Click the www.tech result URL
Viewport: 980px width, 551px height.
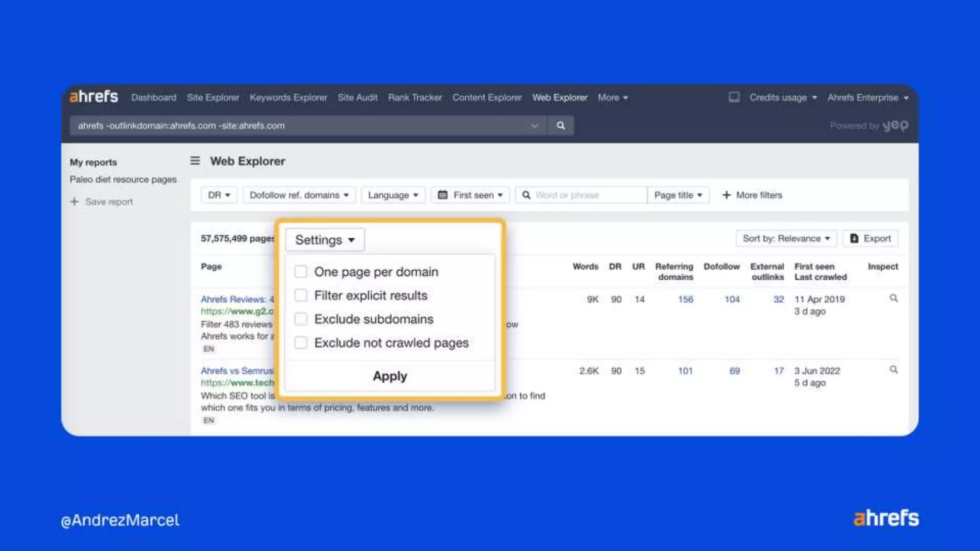coord(237,383)
